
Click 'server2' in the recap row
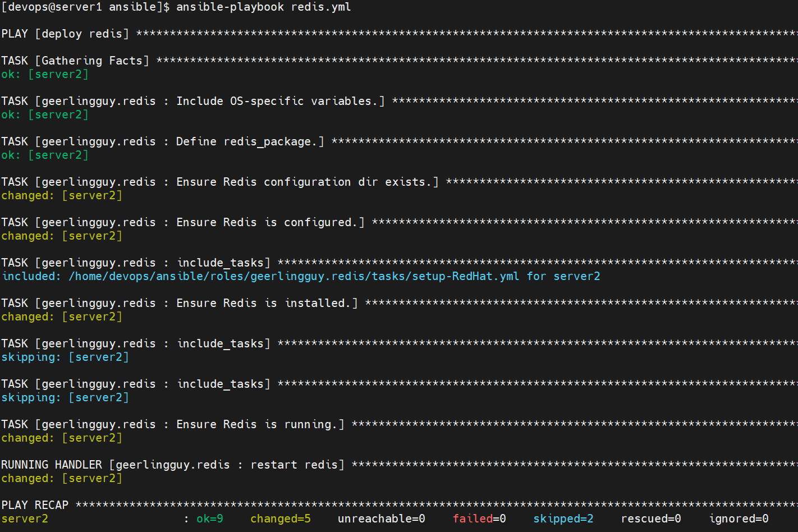coord(25,519)
